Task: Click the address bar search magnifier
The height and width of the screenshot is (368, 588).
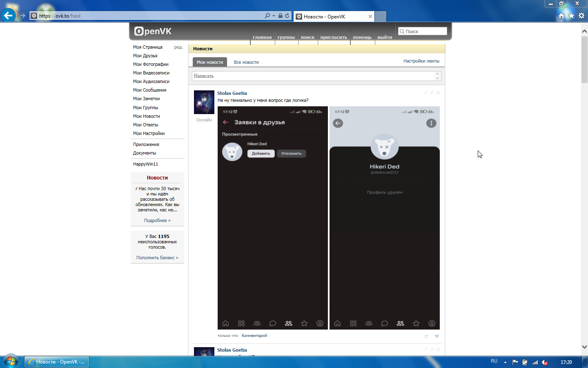Action: click(x=267, y=16)
